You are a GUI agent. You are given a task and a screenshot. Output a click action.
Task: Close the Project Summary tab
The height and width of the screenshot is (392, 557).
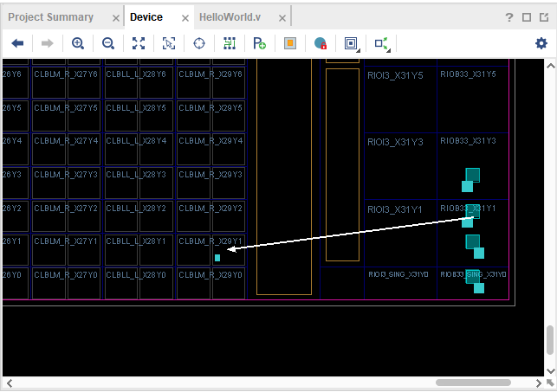point(116,18)
